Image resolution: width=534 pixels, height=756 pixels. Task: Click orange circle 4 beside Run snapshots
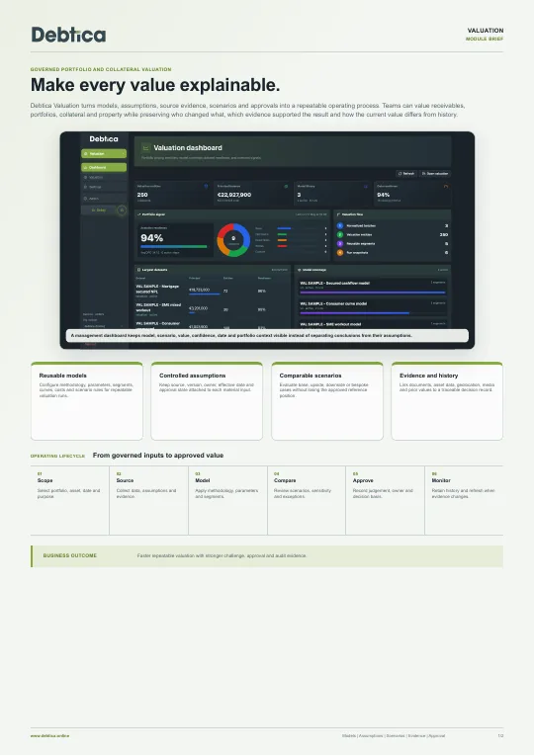[340, 253]
